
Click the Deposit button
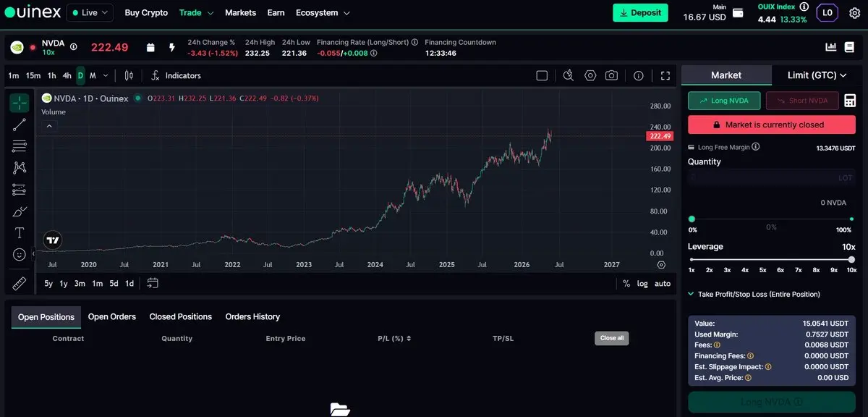(x=640, y=12)
